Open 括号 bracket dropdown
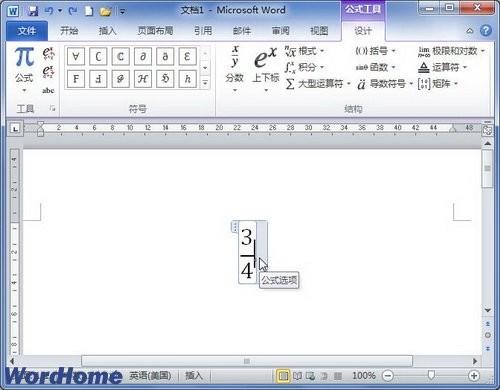This screenshot has height=390, width=500. coord(375,51)
